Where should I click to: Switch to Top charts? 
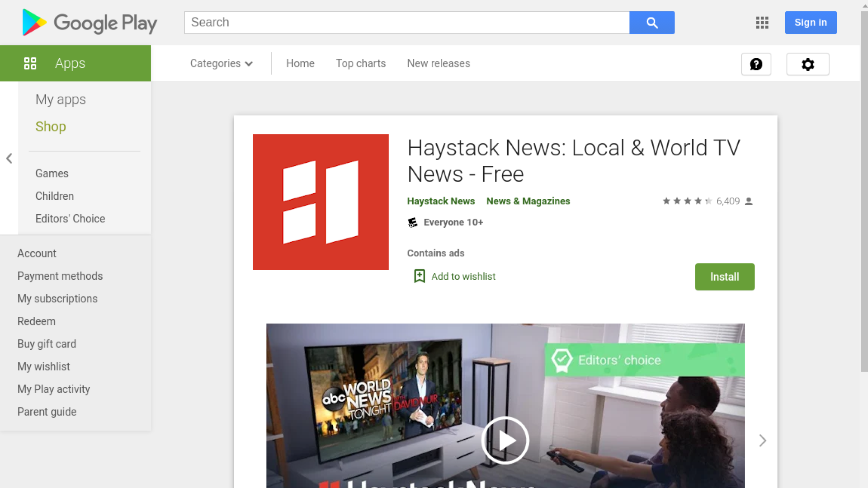[x=360, y=63]
